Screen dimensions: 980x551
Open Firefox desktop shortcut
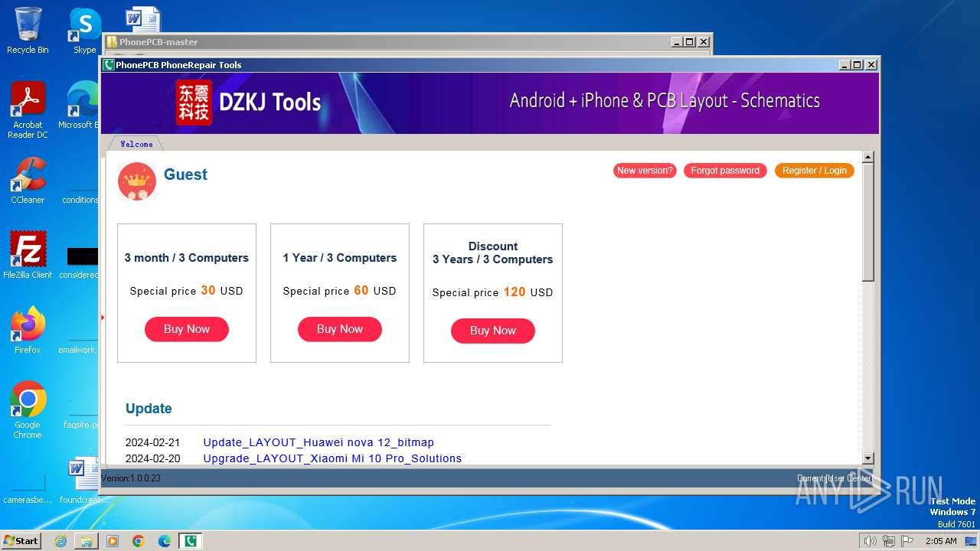(x=28, y=330)
